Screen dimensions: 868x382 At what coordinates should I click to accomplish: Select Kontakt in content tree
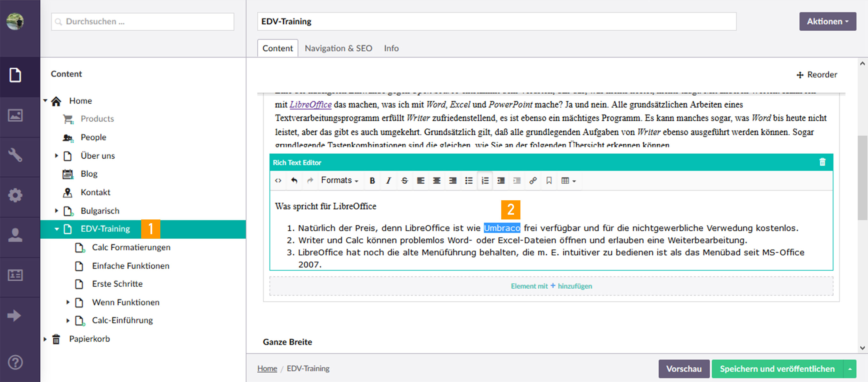pos(95,192)
